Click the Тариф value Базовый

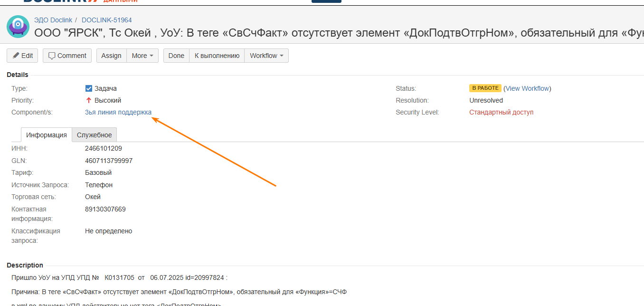point(98,172)
